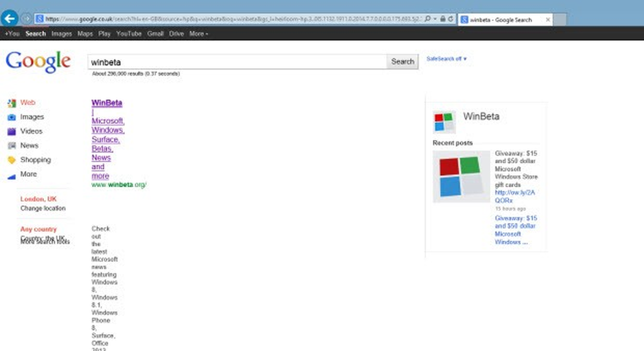This screenshot has width=644, height=351.
Task: Click the padlock security icon in address bar
Action: click(x=442, y=19)
